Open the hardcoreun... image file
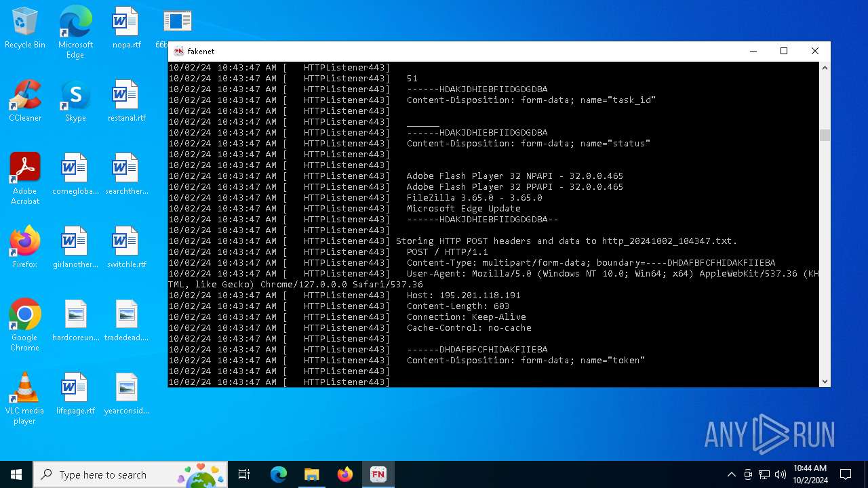The image size is (868, 488). pyautogui.click(x=75, y=321)
